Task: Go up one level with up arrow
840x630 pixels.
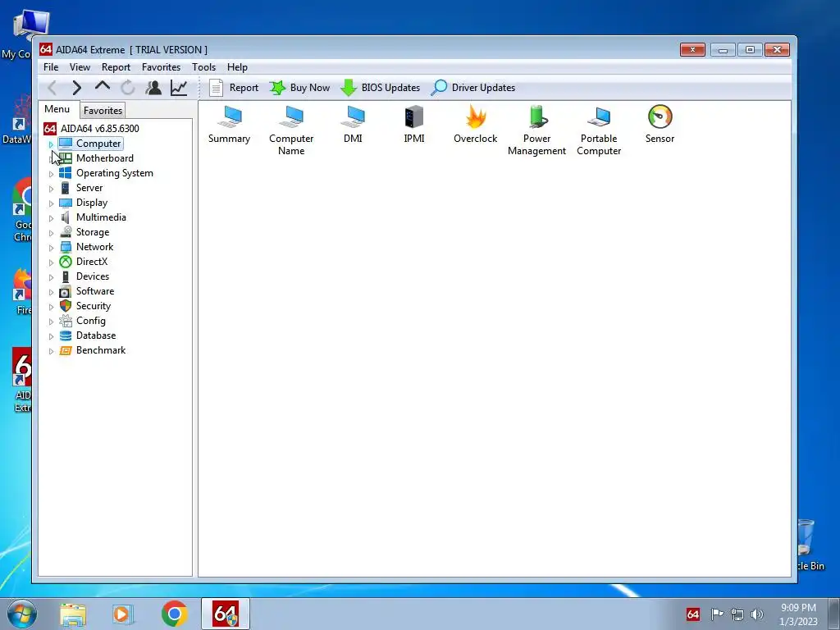Action: pos(103,86)
